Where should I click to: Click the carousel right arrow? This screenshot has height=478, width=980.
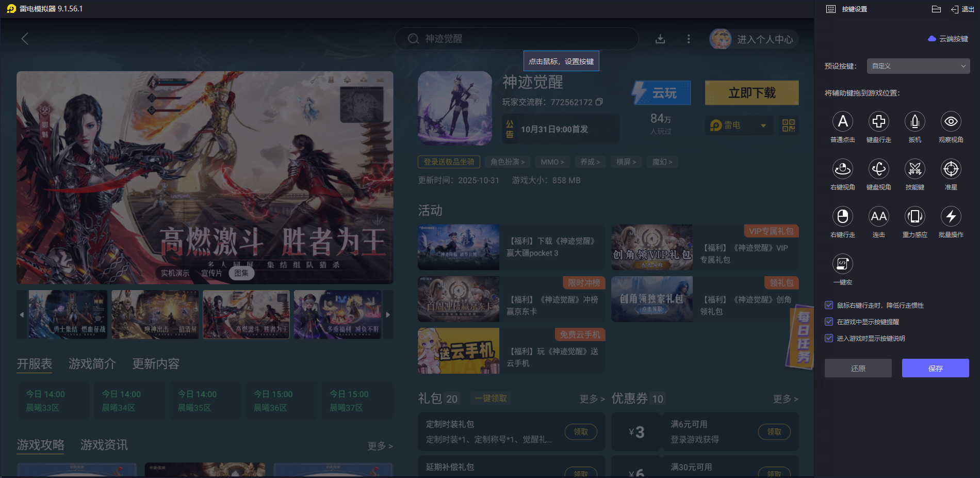click(x=388, y=314)
